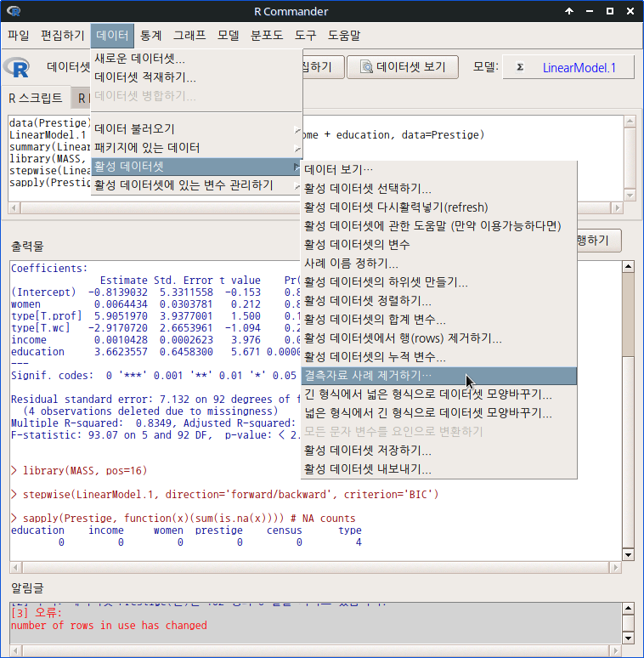Click the education coefficient row in output
The height and width of the screenshot is (658, 644).
coord(155,352)
